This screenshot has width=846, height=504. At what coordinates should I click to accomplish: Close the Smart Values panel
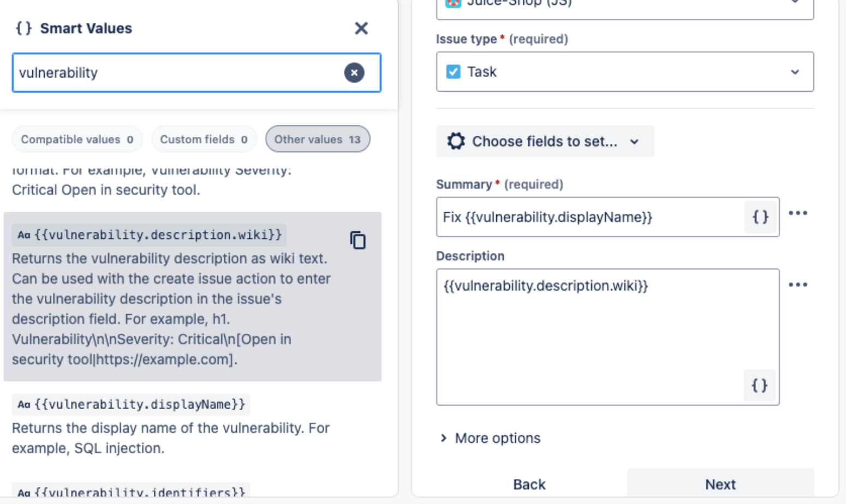(x=361, y=28)
